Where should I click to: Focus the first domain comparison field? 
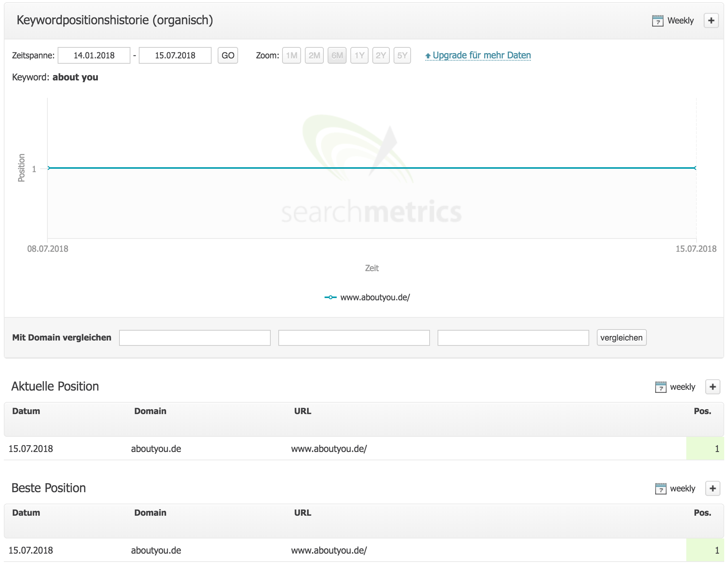[195, 337]
